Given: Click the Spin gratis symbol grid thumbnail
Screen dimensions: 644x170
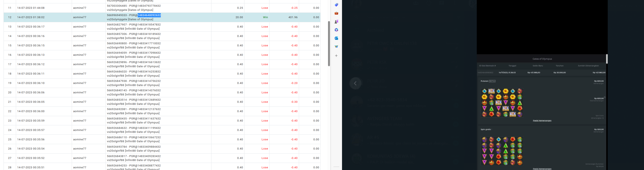Looking at the screenshot, I should tap(502, 151).
